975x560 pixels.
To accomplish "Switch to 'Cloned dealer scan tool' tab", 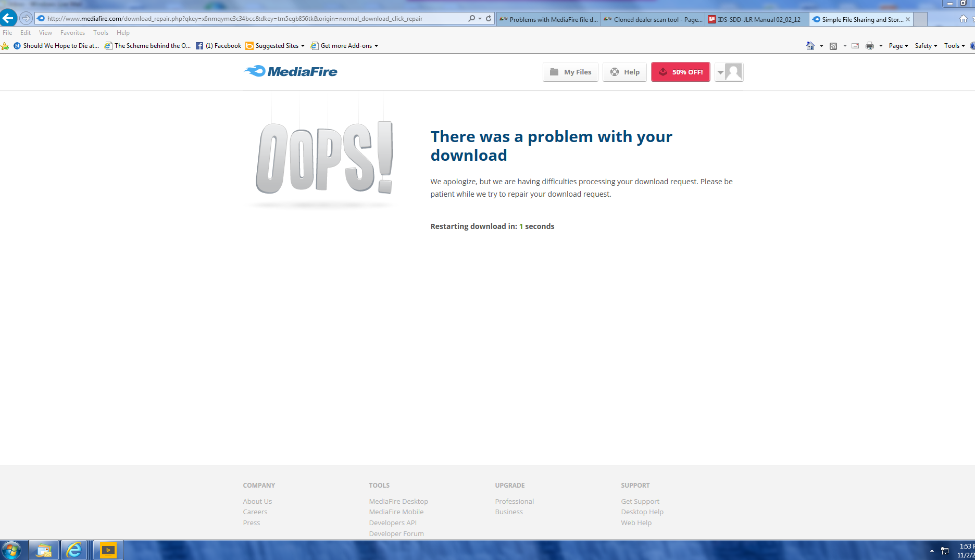I will [x=653, y=19].
